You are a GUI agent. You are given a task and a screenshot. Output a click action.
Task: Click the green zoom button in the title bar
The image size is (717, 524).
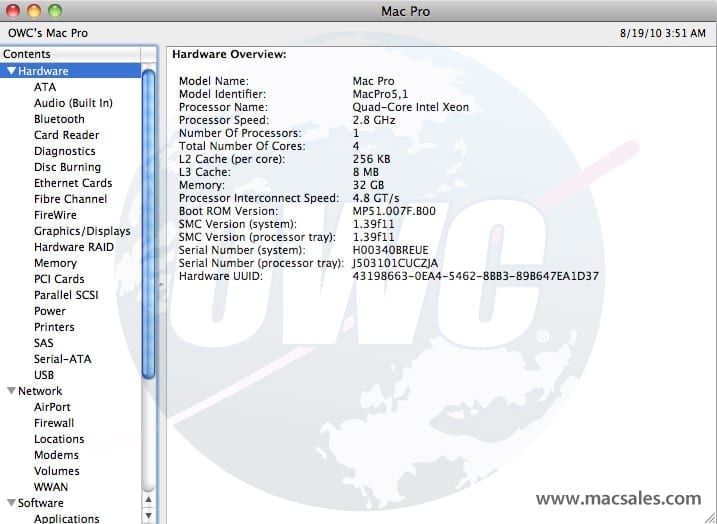[54, 11]
